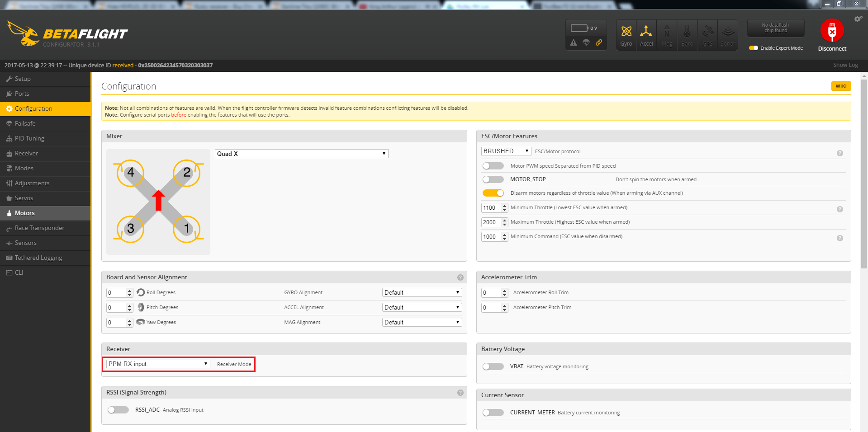Image resolution: width=868 pixels, height=432 pixels.
Task: Click the Pitch Degrees rotation icon
Action: point(141,307)
